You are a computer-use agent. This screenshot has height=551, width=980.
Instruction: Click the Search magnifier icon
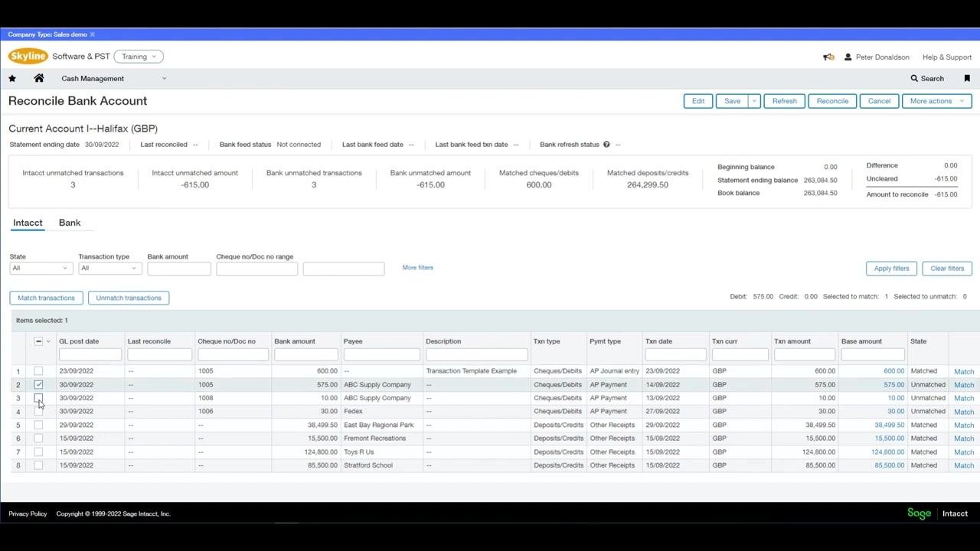(x=914, y=78)
